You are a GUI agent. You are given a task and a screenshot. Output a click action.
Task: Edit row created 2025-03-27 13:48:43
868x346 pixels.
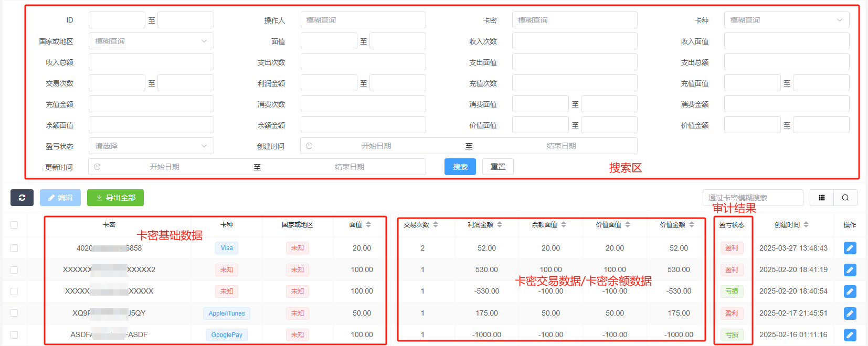click(x=850, y=248)
